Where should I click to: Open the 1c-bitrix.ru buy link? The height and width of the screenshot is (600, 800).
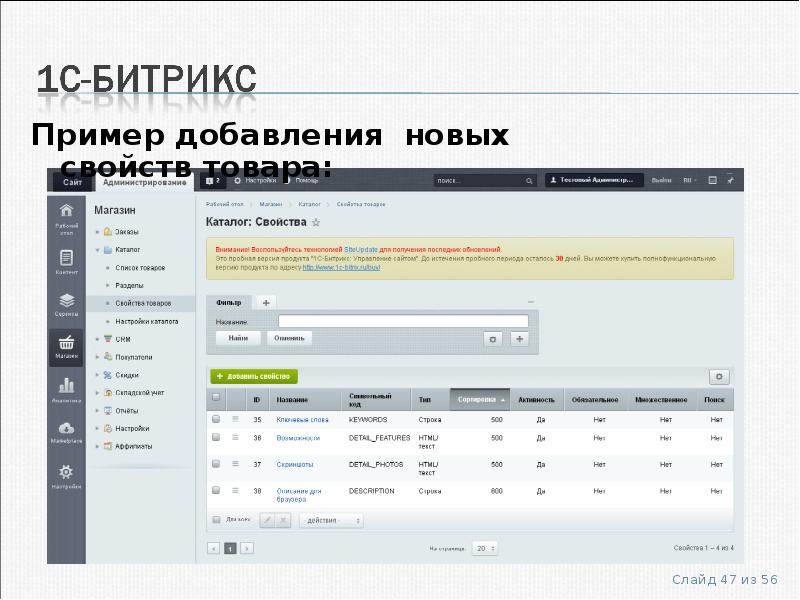(x=341, y=267)
